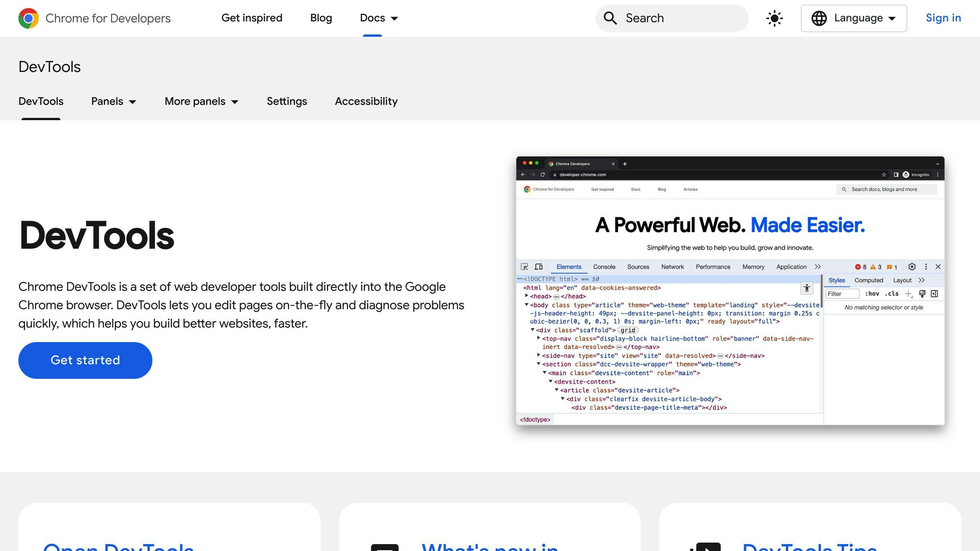Expand the Docs dropdown arrow
This screenshot has width=980, height=551.
[x=395, y=18]
